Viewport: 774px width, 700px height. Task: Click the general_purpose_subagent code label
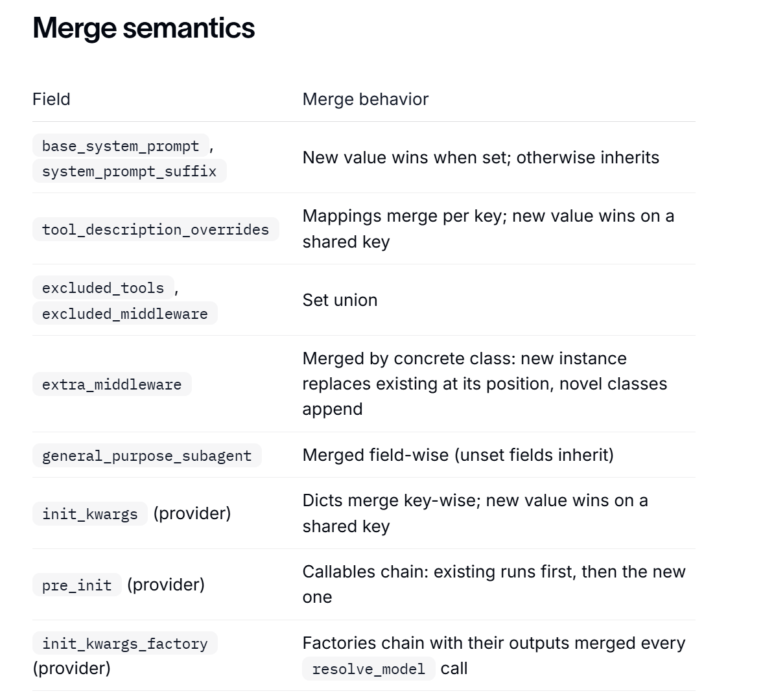tap(147, 455)
